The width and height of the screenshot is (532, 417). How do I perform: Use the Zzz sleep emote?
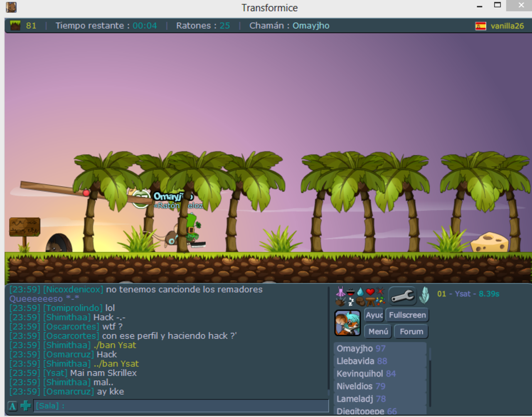coord(351,302)
